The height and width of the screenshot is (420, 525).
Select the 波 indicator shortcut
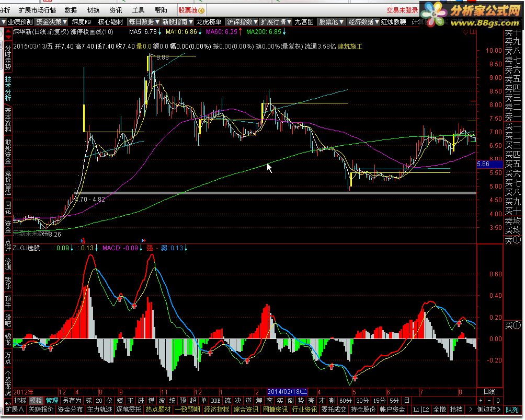coord(162,401)
